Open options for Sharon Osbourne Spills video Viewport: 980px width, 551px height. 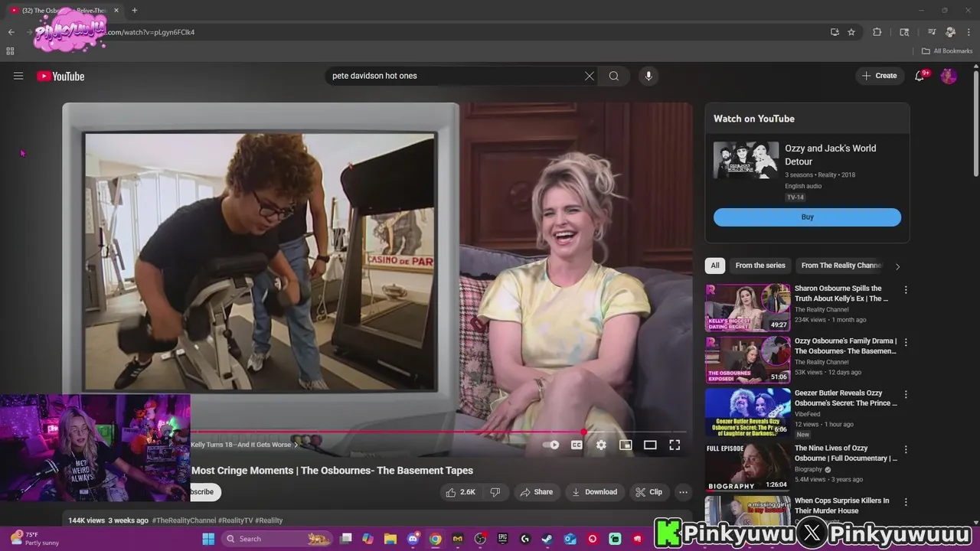[x=906, y=290]
